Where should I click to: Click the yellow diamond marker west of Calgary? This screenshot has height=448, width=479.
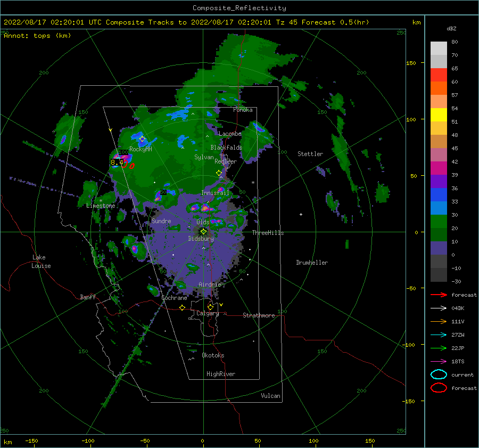pyautogui.click(x=182, y=308)
